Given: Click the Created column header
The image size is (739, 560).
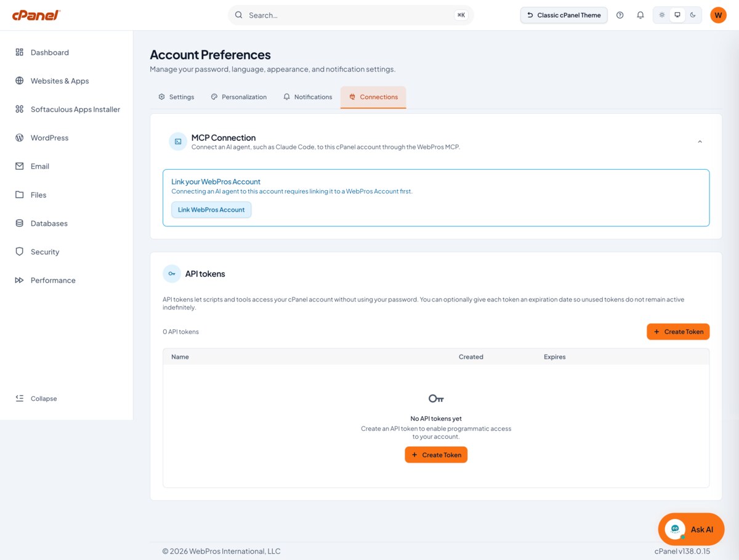Looking at the screenshot, I should click(x=471, y=357).
